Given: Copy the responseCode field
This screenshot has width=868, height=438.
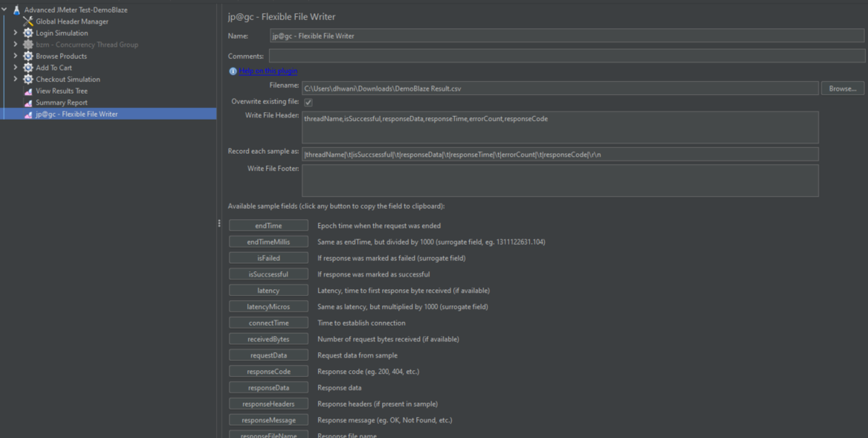Looking at the screenshot, I should pos(268,372).
